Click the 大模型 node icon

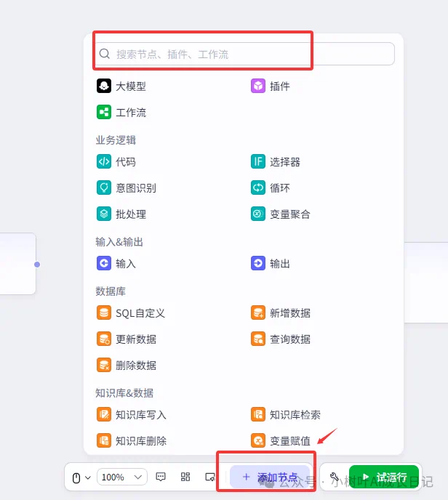click(x=104, y=86)
